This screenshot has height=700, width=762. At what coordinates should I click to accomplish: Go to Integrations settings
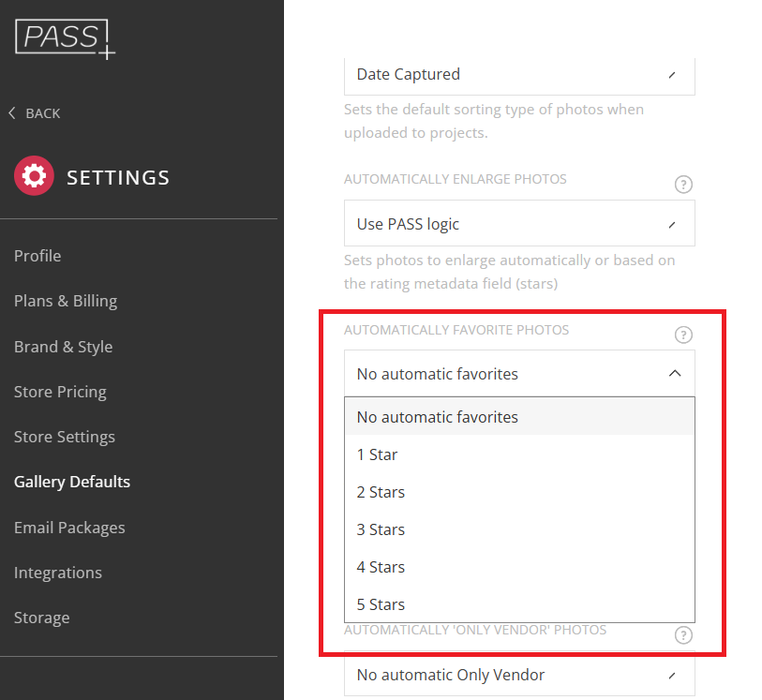coord(58,573)
